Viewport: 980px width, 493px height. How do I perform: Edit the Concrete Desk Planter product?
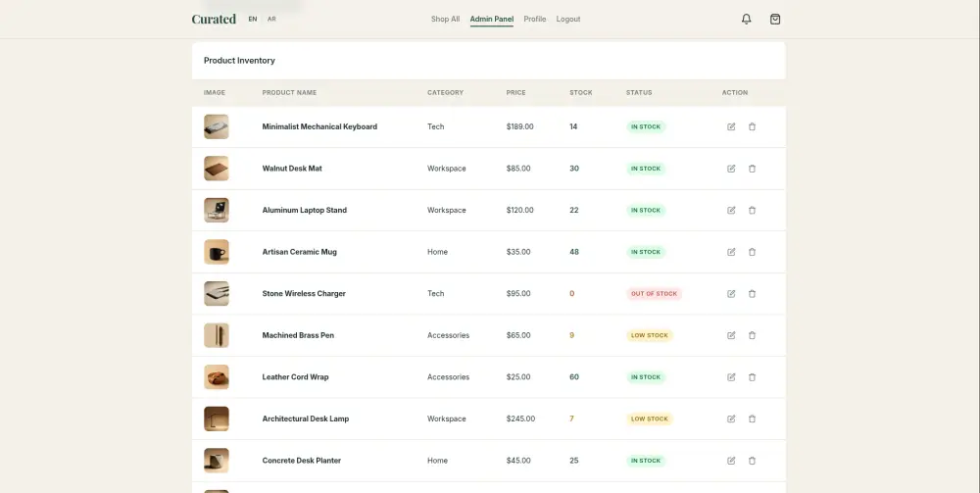731,461
